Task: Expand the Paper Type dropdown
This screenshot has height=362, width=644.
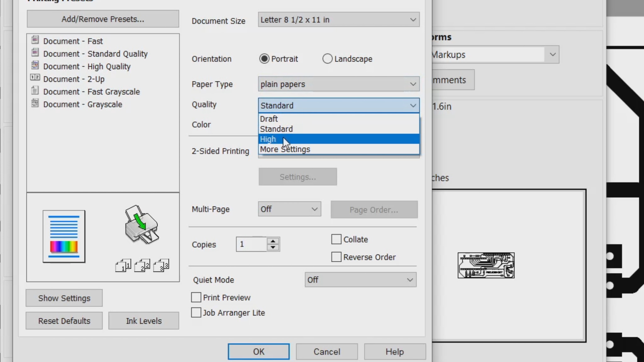Action: point(338,84)
